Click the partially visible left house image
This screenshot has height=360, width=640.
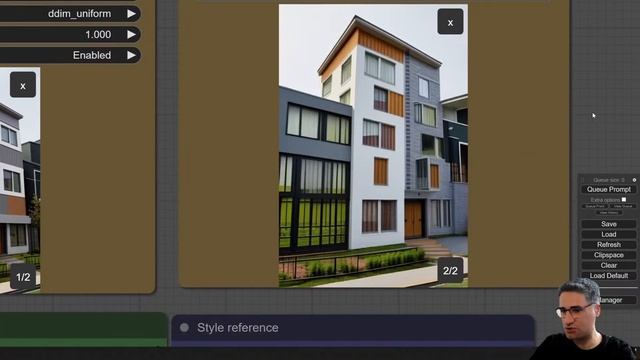20,180
